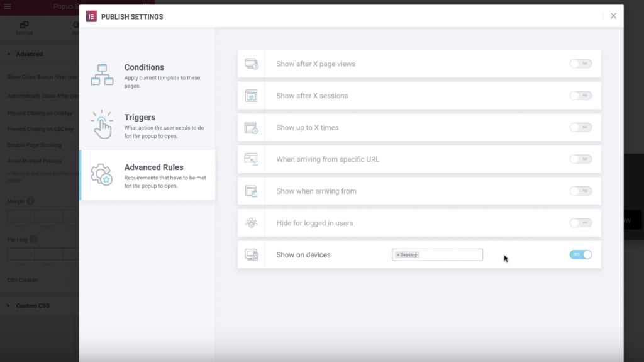Disable the 'Show on devices' toggle
Screen dimensions: 644x362
point(580,255)
